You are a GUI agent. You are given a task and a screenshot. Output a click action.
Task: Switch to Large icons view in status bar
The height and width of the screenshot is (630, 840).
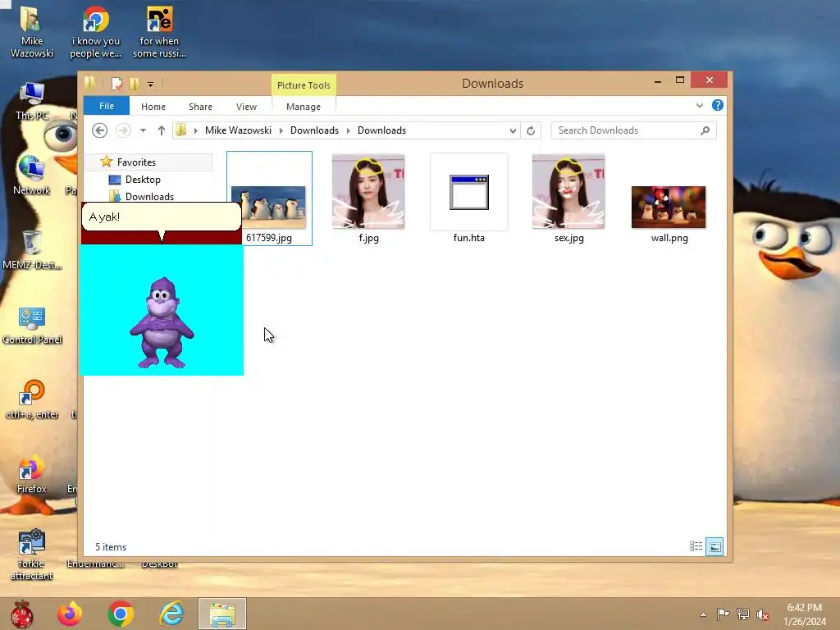click(714, 546)
